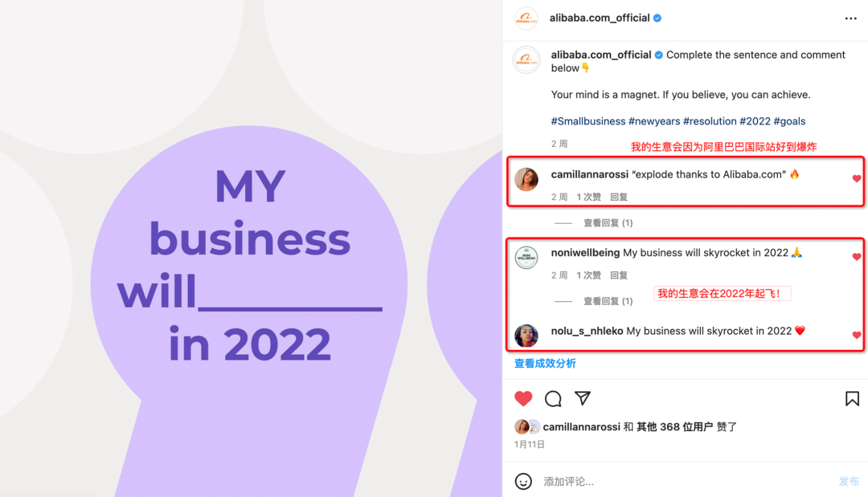868x497 pixels.
Task: Expand replies under noniwellbeing's comment
Action: [x=608, y=301]
